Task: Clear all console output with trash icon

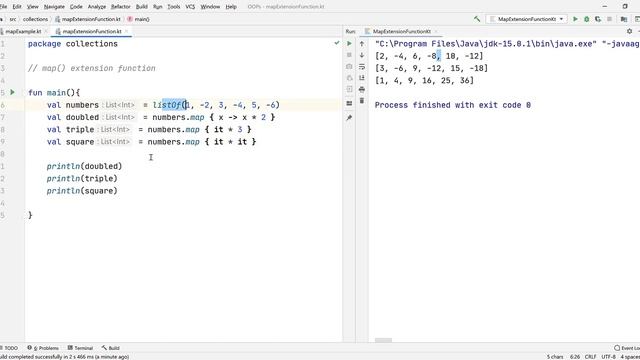Action: pos(362,100)
